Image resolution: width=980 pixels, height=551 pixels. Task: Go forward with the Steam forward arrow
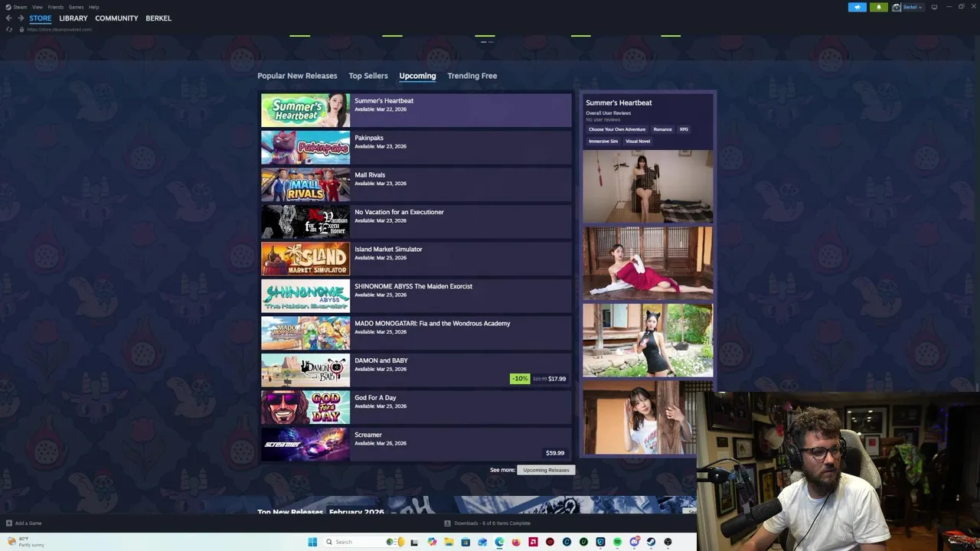click(21, 18)
